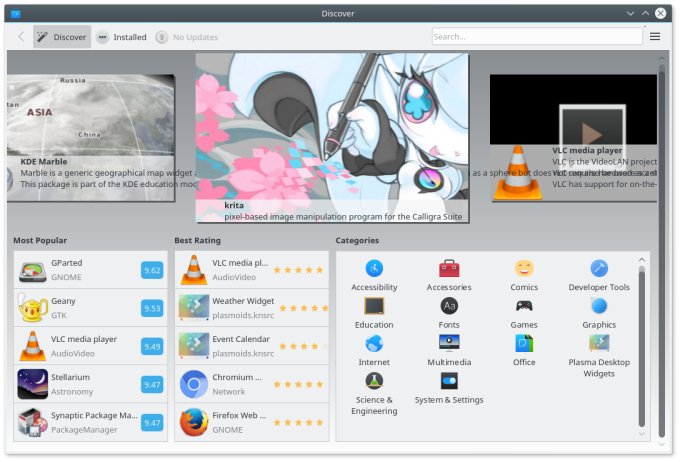Open the Accessories category icon
The image size is (680, 462).
pyautogui.click(x=449, y=269)
